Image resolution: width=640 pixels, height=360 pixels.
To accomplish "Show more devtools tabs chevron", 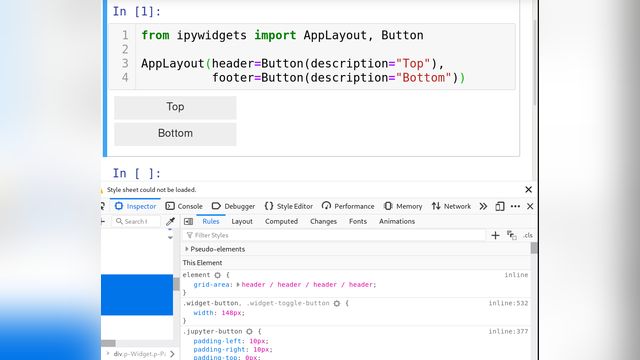I will pyautogui.click(x=483, y=206).
